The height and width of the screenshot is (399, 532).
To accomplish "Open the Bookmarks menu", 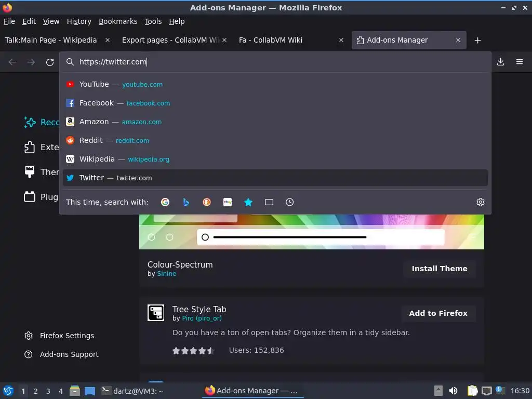I will tap(118, 21).
